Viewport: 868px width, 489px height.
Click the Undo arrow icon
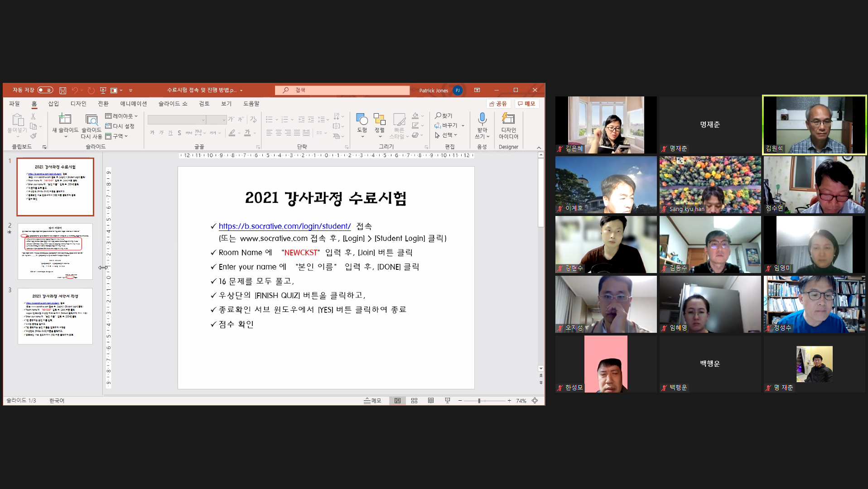pos(75,91)
